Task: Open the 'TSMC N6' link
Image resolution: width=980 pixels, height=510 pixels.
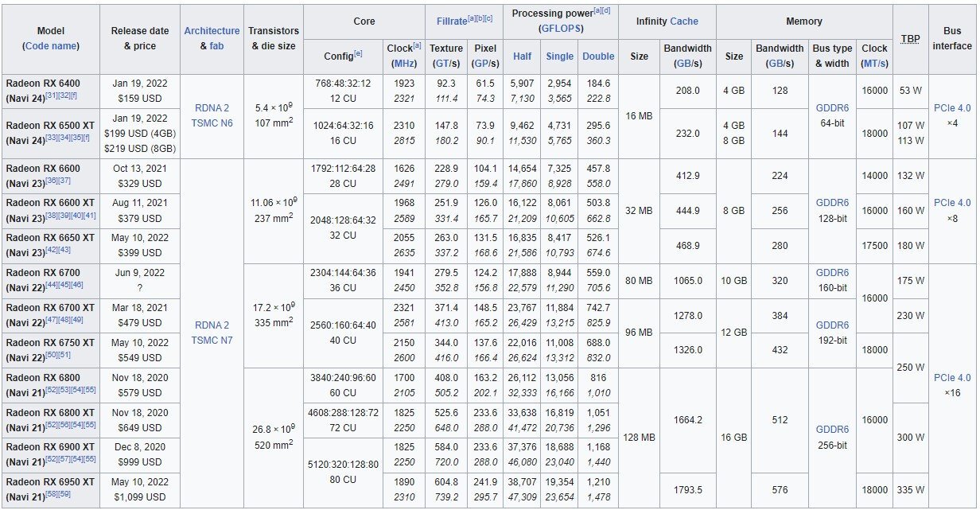Action: 212,125
